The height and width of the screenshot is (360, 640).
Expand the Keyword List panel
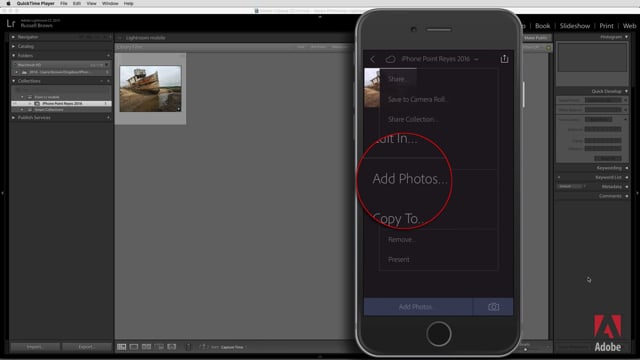pos(627,177)
